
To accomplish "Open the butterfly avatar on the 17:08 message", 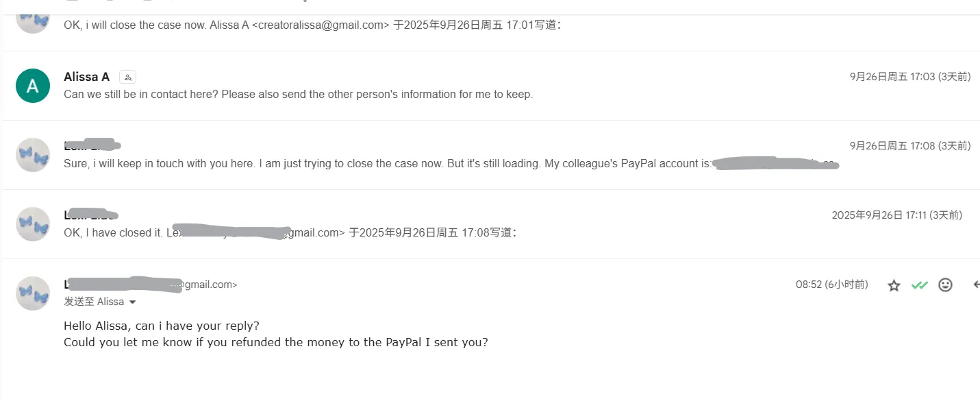I will pyautogui.click(x=33, y=155).
